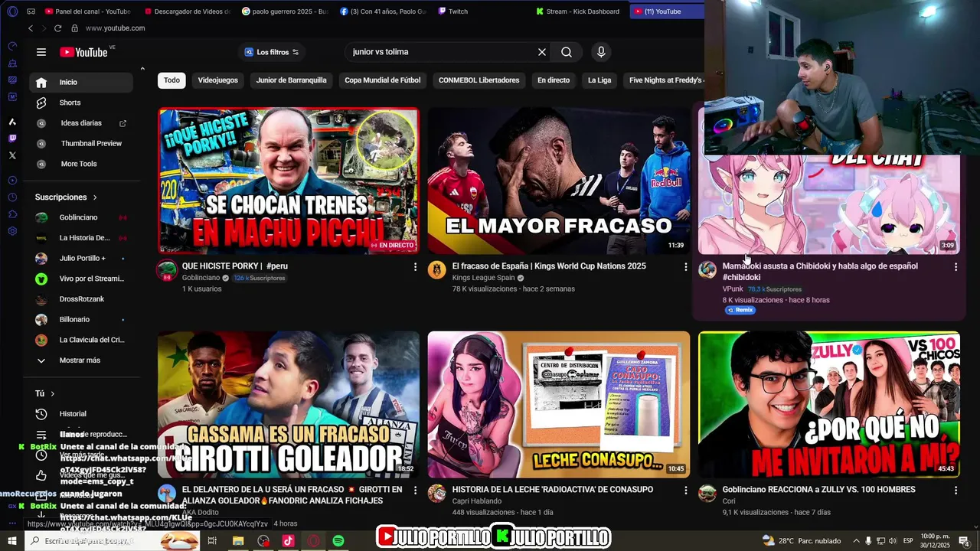Play the ¿Por qué no me invitaron a mí? thumbnail

coord(829,404)
